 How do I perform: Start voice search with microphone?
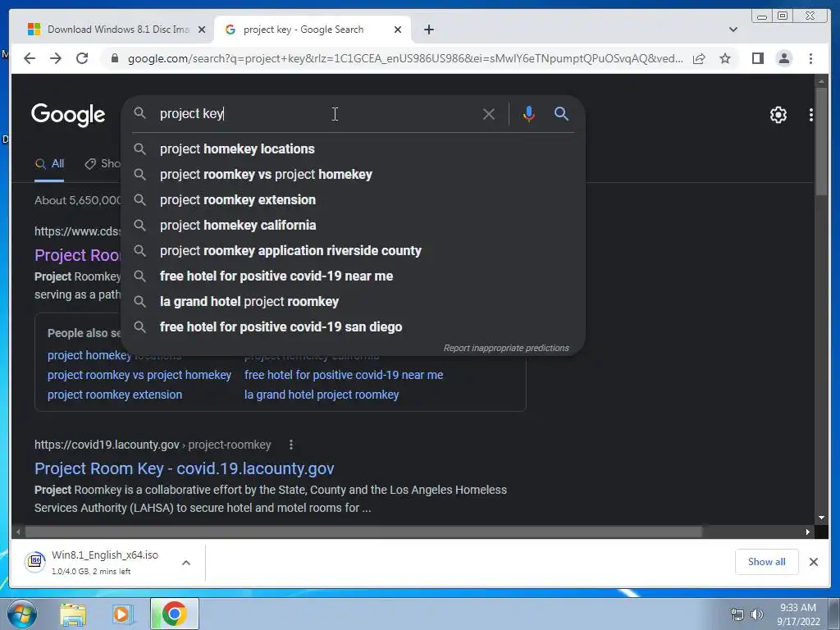coord(529,114)
